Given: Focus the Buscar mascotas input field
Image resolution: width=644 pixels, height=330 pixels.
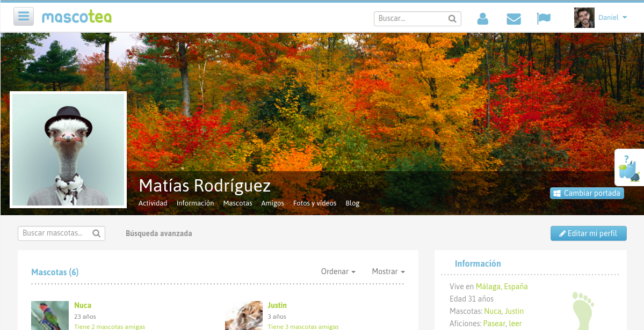Looking at the screenshot, I should click(x=55, y=233).
